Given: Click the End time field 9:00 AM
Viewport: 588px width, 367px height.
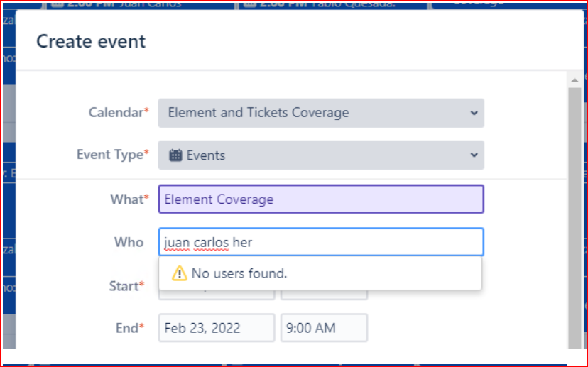Looking at the screenshot, I should (324, 328).
